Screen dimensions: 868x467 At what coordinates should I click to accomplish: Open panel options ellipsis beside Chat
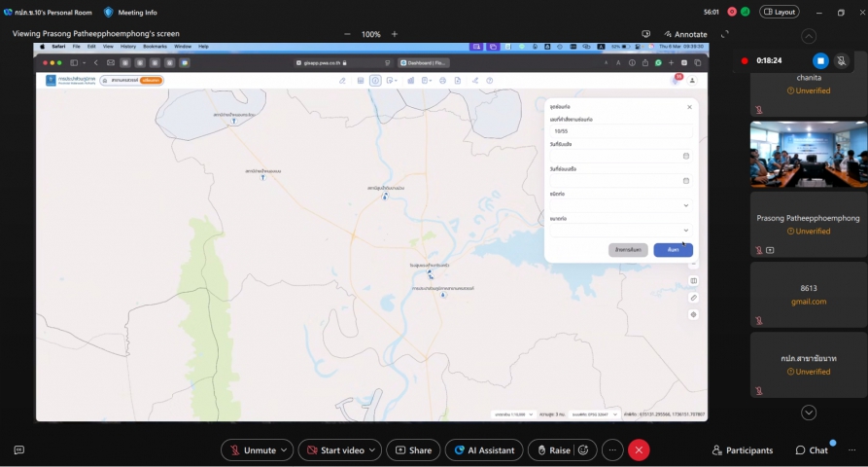pyautogui.click(x=851, y=449)
